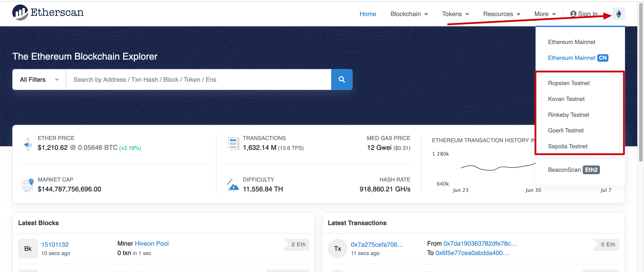Open the Ethereum network selector icon
The width and height of the screenshot is (644, 272).
[x=619, y=14]
